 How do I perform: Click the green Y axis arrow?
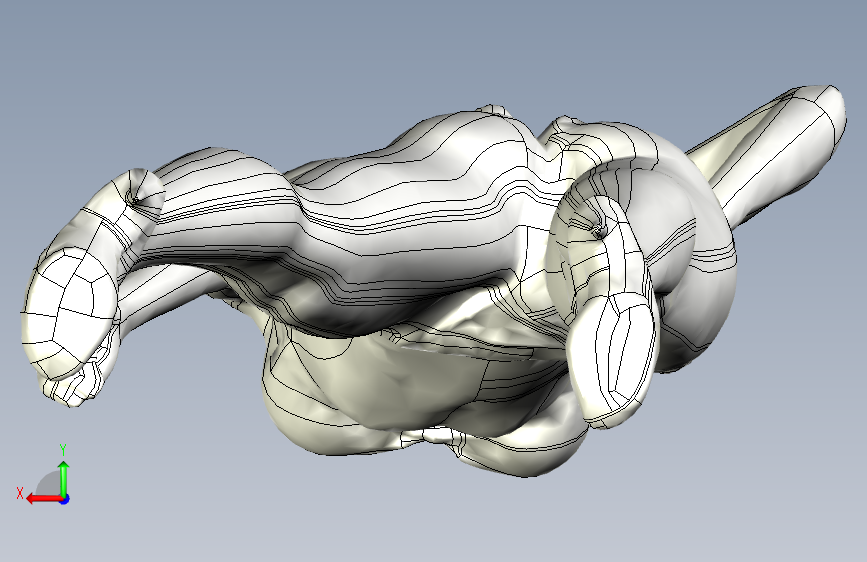pyautogui.click(x=64, y=479)
